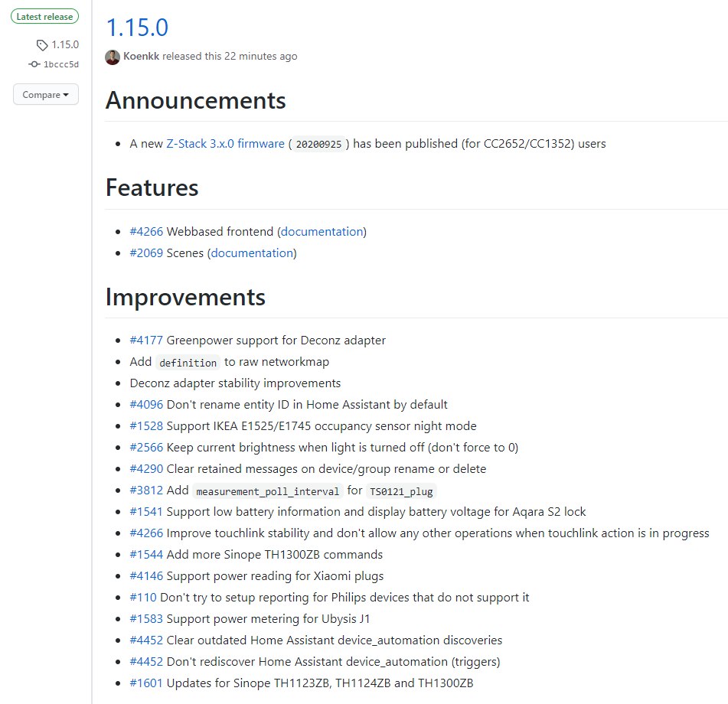Click the Latest release badge
This screenshot has width=728, height=704.
click(44, 17)
